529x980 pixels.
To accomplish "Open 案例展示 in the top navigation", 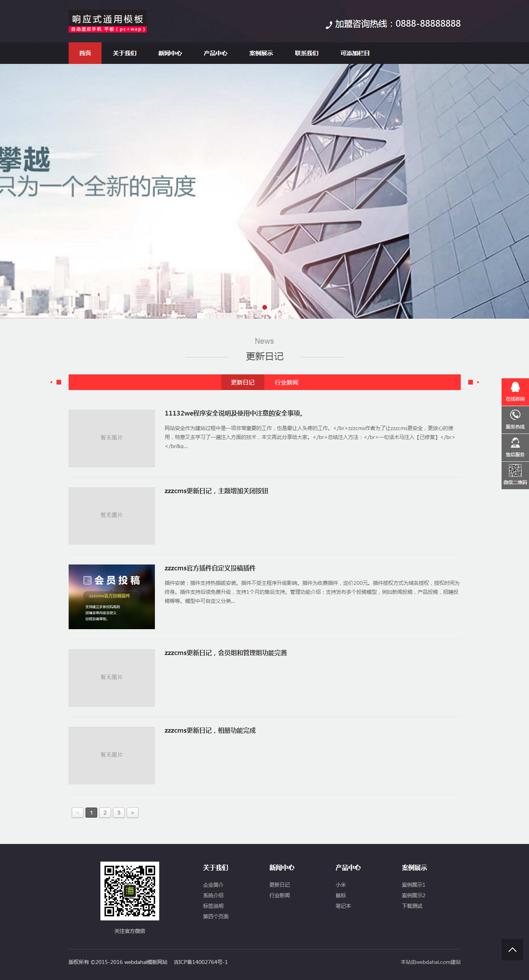I will coord(261,53).
